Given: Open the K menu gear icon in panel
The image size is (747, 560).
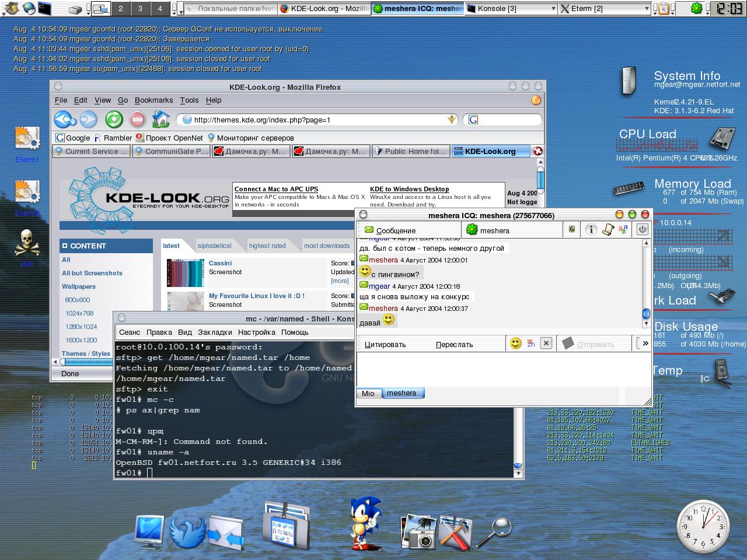Looking at the screenshot, I should click(11, 8).
